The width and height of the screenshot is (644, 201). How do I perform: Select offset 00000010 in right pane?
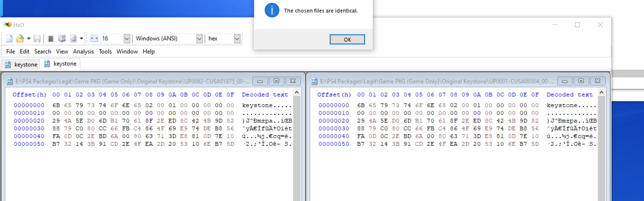click(x=334, y=113)
